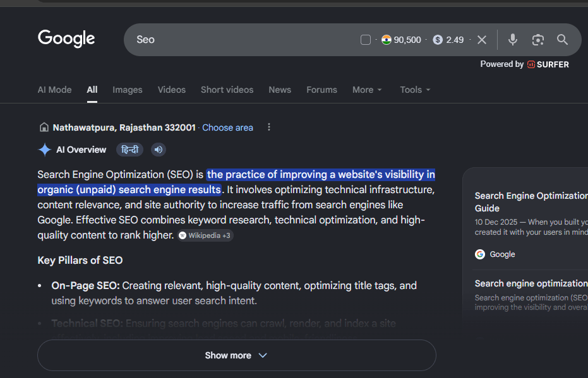Open Search engine optimization source result
The height and width of the screenshot is (378, 588).
pos(531,283)
